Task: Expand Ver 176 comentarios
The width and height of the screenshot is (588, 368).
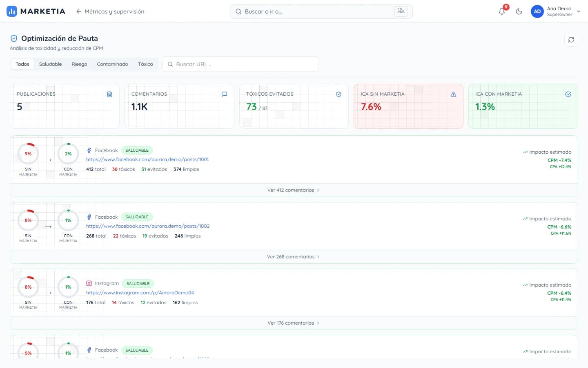Action: (x=294, y=323)
